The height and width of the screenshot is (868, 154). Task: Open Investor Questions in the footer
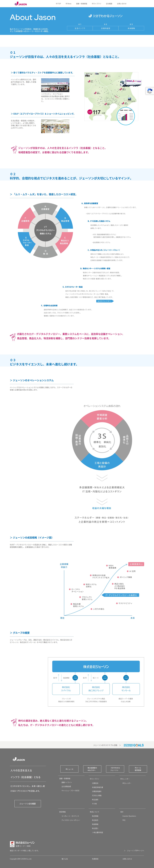click(129, 816)
